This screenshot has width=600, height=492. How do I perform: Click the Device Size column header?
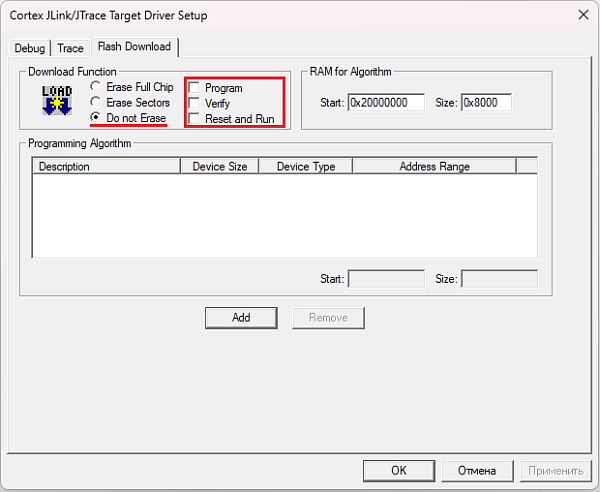pyautogui.click(x=220, y=166)
